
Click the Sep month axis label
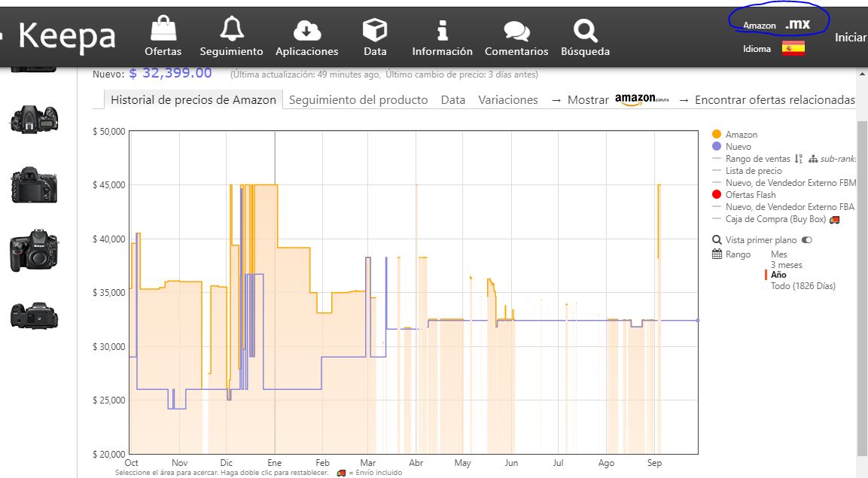(654, 462)
